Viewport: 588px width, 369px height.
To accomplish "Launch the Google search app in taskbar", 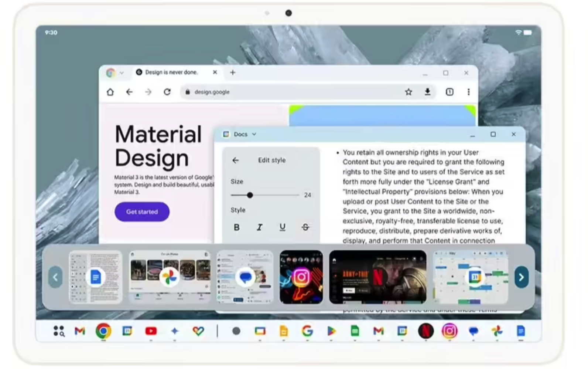I will click(x=307, y=331).
